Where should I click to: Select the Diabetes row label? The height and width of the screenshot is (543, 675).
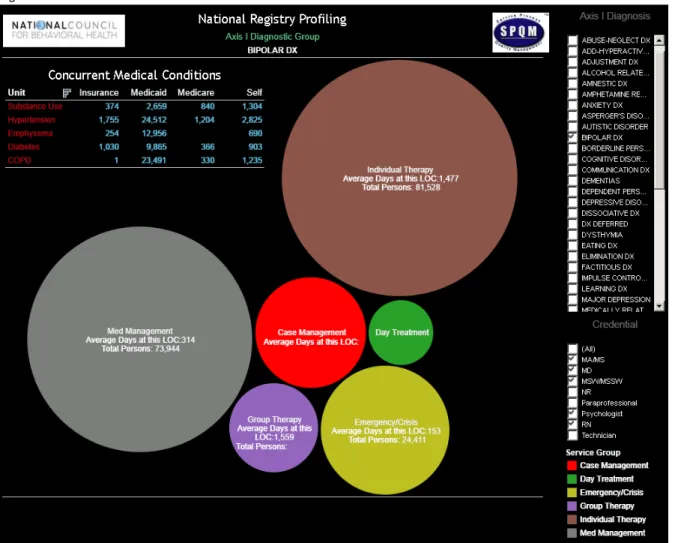click(x=24, y=147)
